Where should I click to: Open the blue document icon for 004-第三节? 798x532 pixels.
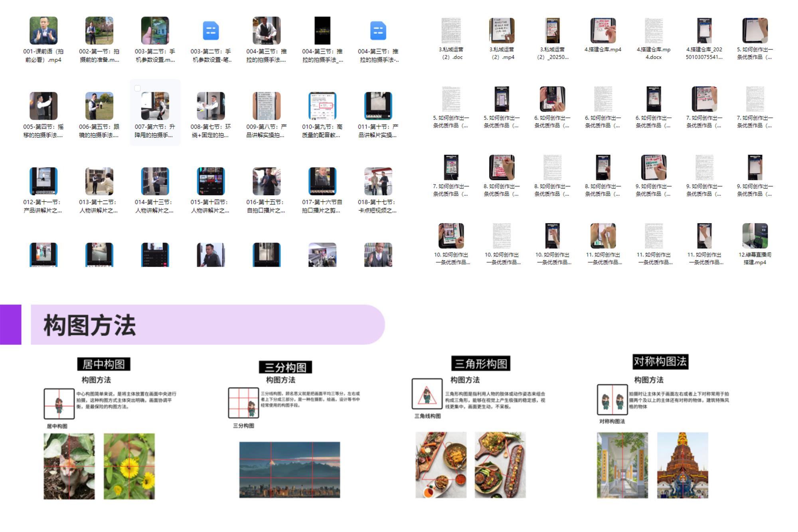(378, 31)
